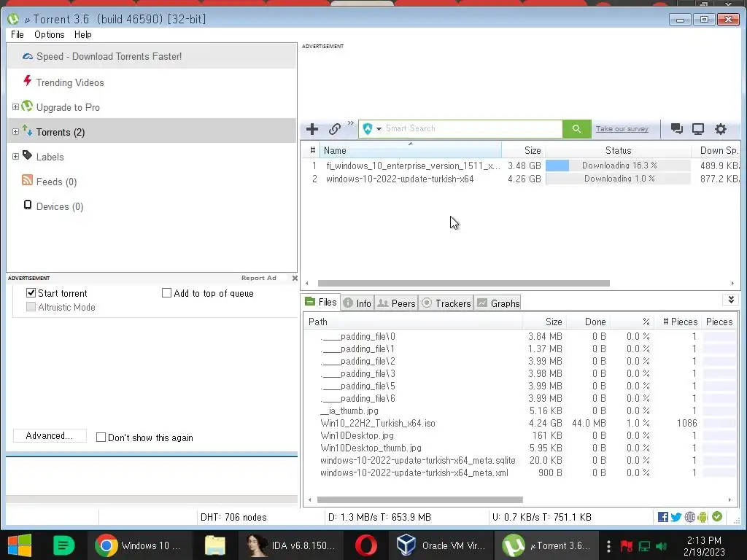Click the Add Torrent plus icon
Image resolution: width=747 pixels, height=560 pixels.
point(312,128)
